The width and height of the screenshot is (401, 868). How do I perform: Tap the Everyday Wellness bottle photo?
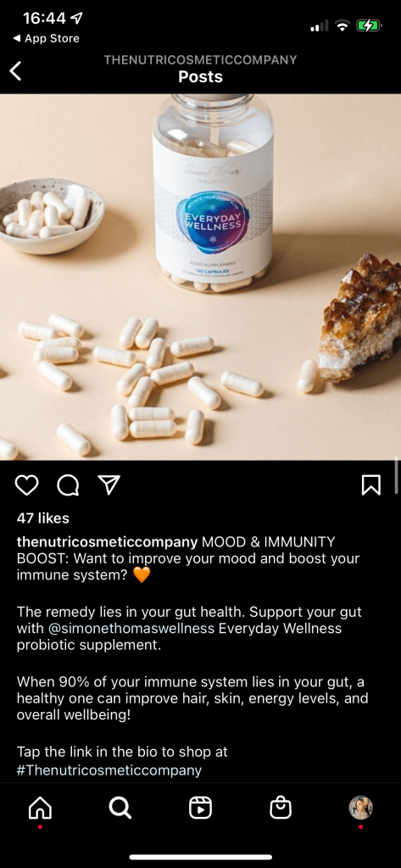click(200, 277)
